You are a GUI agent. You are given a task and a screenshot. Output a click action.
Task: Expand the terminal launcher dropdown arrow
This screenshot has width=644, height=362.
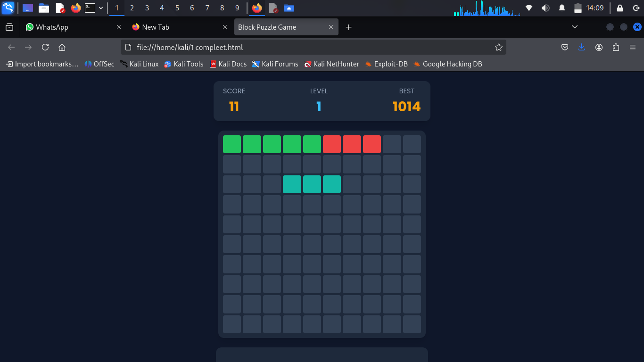(101, 8)
